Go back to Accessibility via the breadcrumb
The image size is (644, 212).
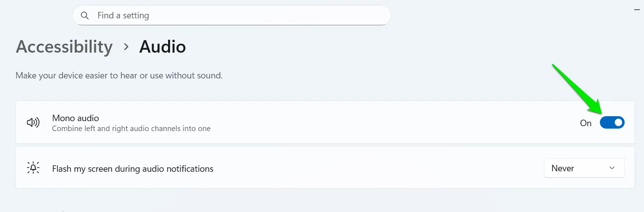[x=64, y=47]
